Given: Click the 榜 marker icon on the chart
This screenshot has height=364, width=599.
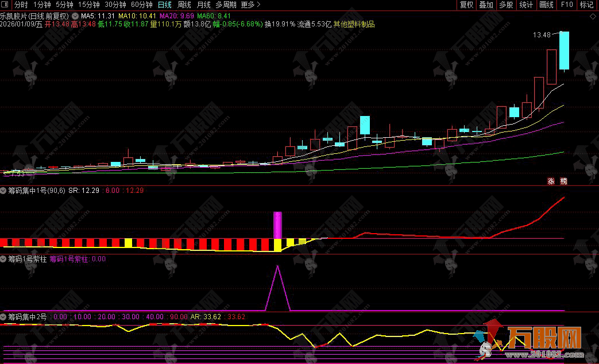Looking at the screenshot, I should point(563,181).
